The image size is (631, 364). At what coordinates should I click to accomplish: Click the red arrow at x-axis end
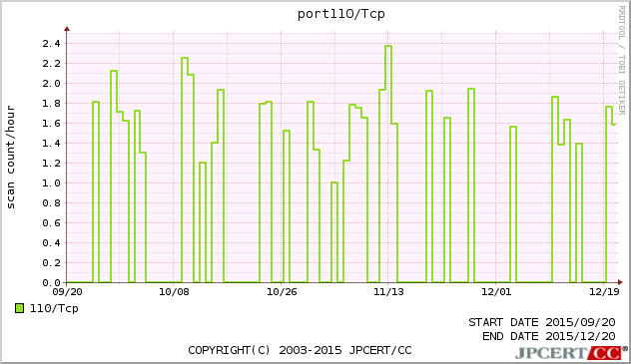(x=620, y=282)
